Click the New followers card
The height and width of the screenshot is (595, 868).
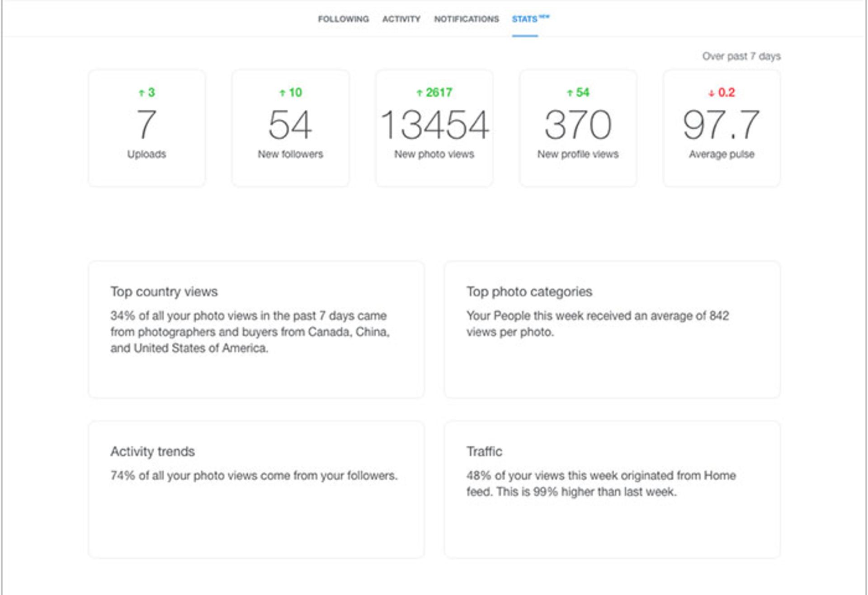(290, 128)
